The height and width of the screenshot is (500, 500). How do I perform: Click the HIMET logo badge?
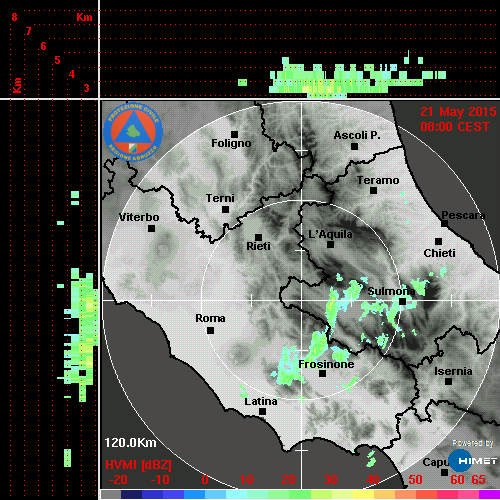(473, 461)
